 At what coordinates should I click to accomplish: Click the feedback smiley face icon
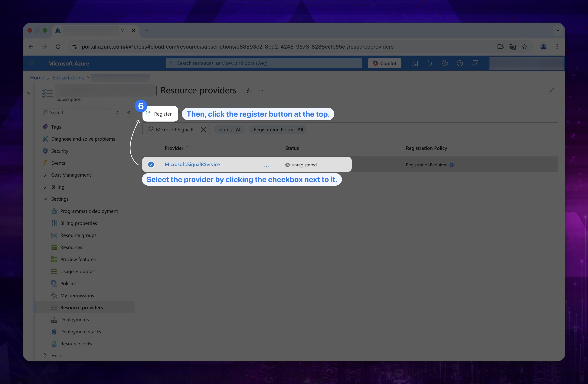click(x=474, y=63)
